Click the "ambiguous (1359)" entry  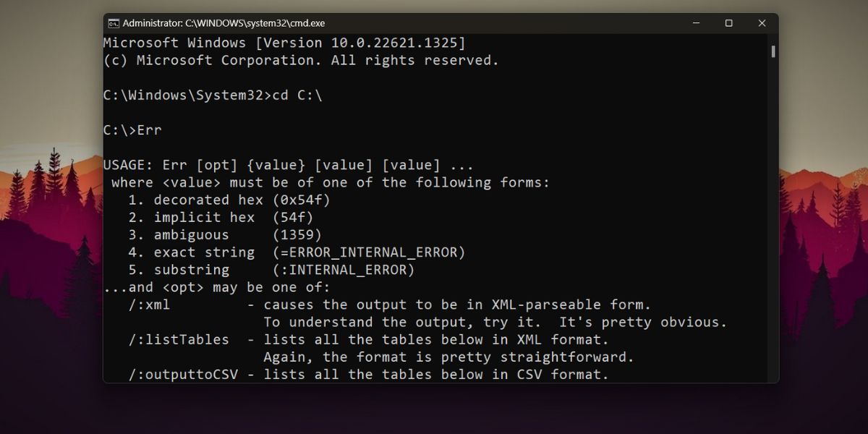225,234
